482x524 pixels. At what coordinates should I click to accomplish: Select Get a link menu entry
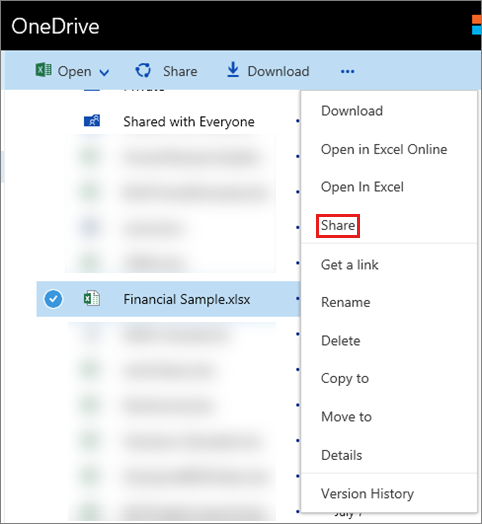pos(349,265)
